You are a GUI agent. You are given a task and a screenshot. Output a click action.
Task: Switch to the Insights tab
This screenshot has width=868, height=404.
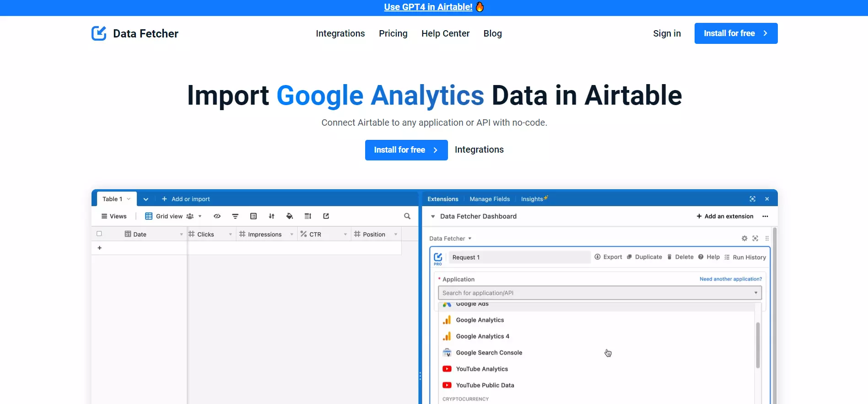[534, 199]
